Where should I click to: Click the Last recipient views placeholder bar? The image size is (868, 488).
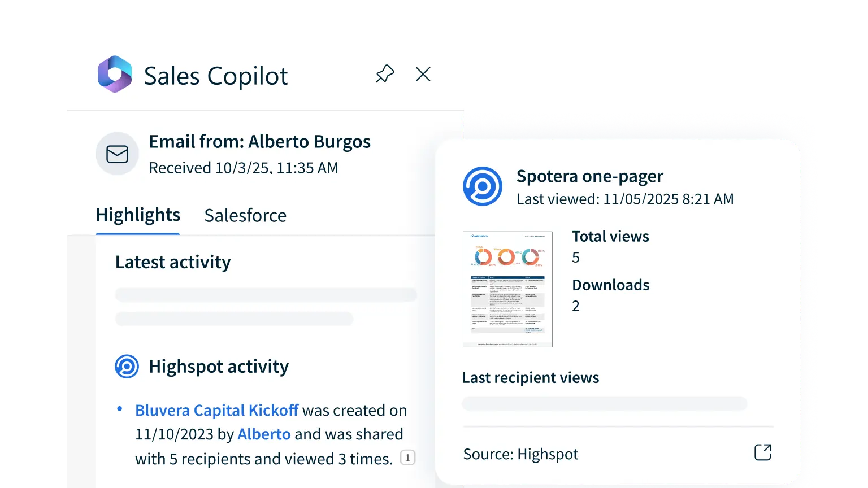coord(604,403)
